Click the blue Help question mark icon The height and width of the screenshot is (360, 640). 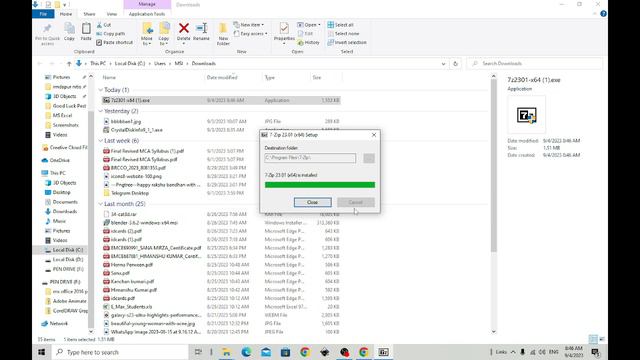pos(603,14)
